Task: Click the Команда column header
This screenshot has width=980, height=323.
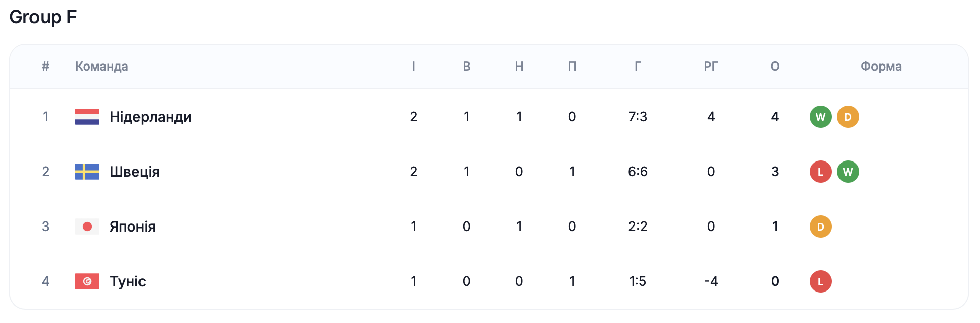Action: coord(101,67)
